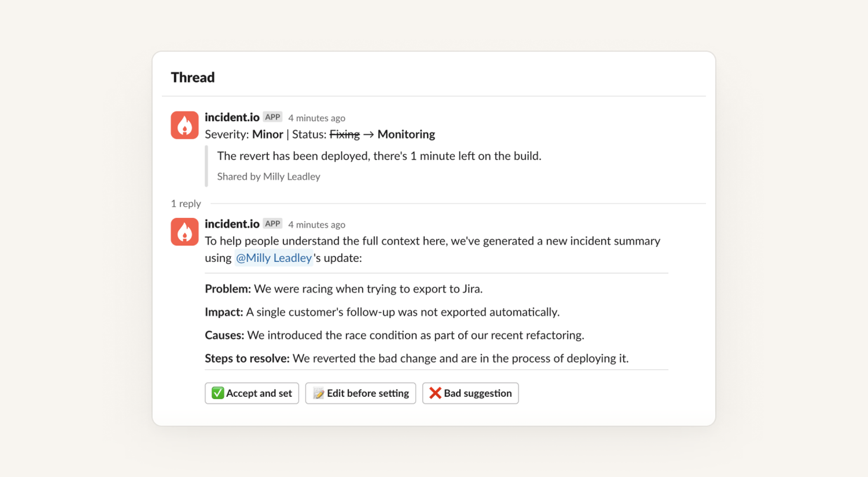Click the Impact line of the summary
The width and height of the screenshot is (868, 477).
click(382, 312)
